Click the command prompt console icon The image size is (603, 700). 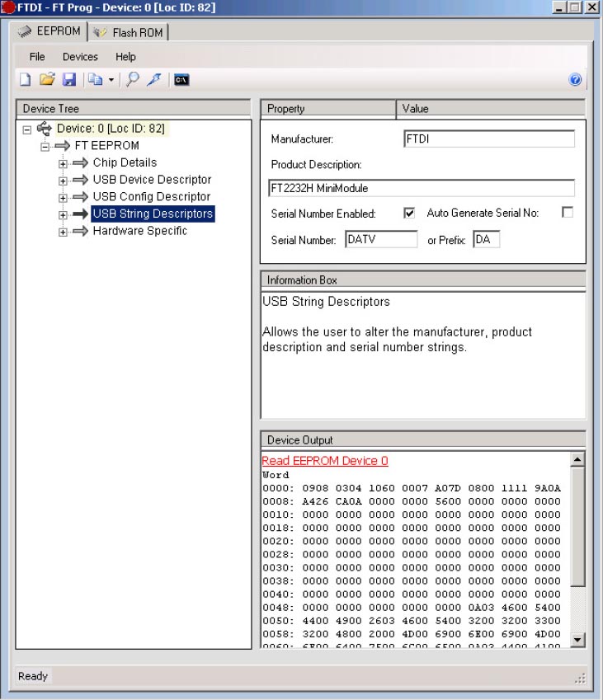click(181, 80)
